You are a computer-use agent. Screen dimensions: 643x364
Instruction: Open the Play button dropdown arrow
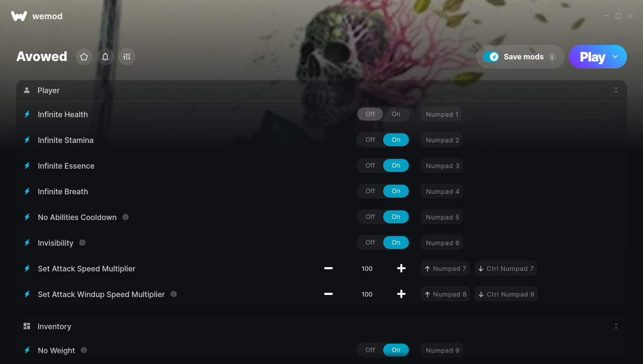615,57
